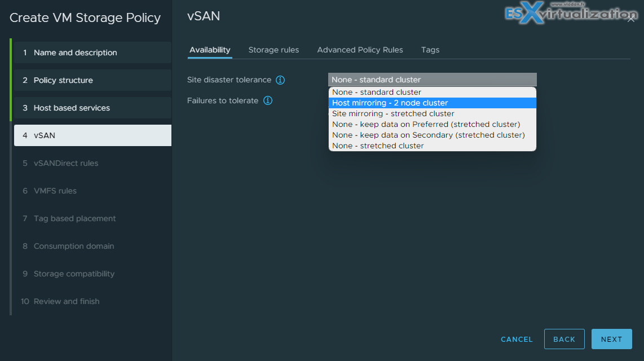Click info icon beside Site disaster tolerance
The image size is (644, 361).
[280, 80]
